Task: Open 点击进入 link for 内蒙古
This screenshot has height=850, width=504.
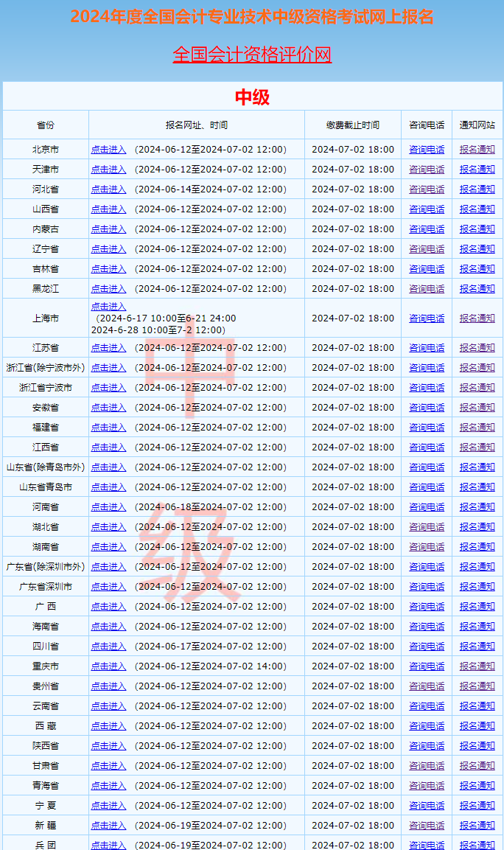Action: [108, 229]
